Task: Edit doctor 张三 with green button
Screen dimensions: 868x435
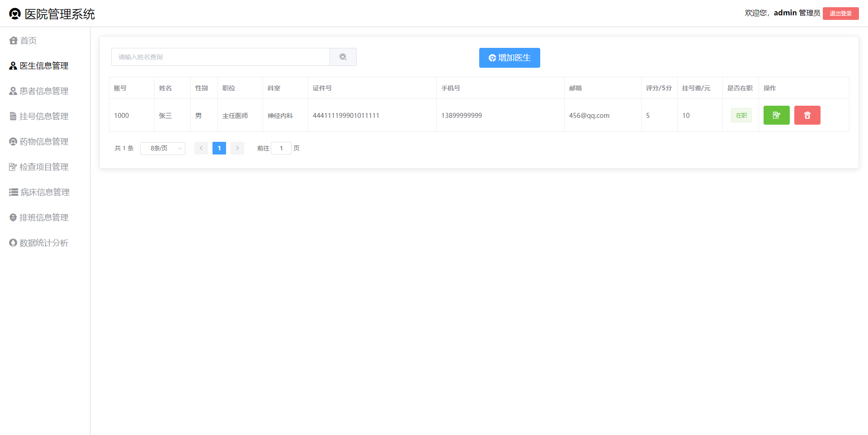Action: (776, 115)
